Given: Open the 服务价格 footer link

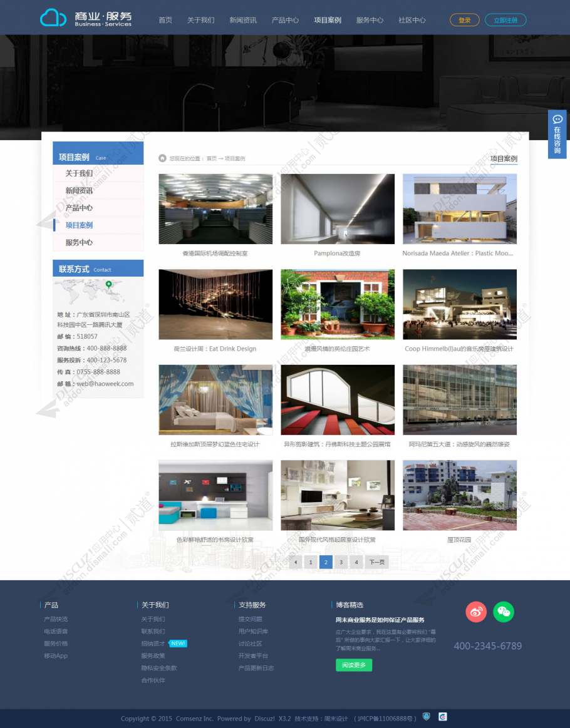Looking at the screenshot, I should click(x=56, y=643).
